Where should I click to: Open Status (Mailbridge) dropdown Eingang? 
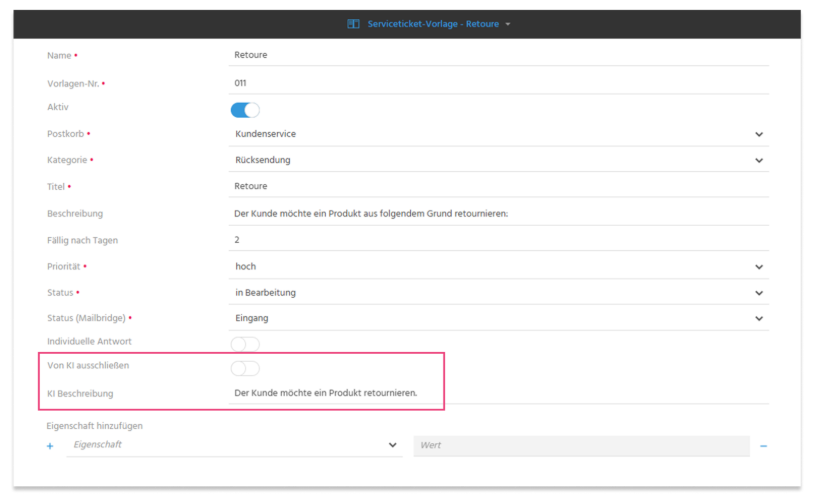click(499, 318)
